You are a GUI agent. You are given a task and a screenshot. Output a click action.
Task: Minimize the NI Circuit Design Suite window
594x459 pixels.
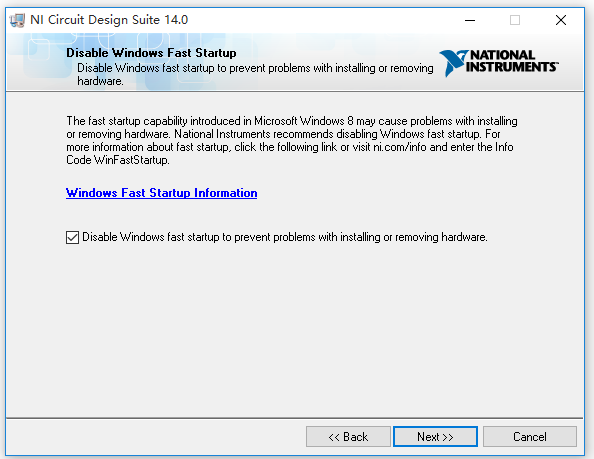pos(470,20)
